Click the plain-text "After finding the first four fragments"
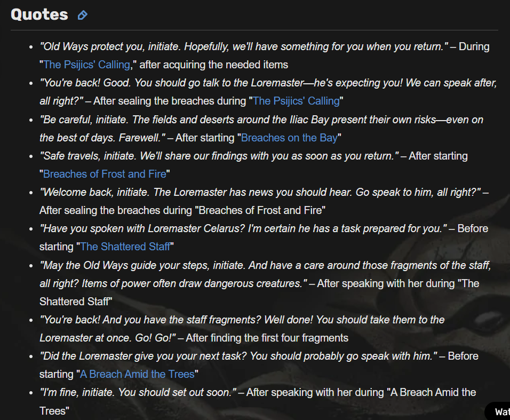The width and height of the screenshot is (510, 420). [x=267, y=338]
